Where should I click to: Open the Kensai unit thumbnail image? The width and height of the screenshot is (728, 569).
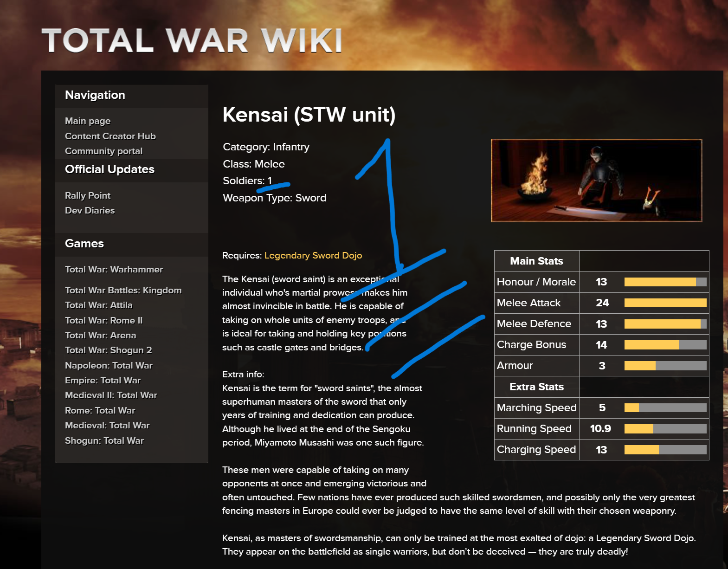pyautogui.click(x=596, y=180)
